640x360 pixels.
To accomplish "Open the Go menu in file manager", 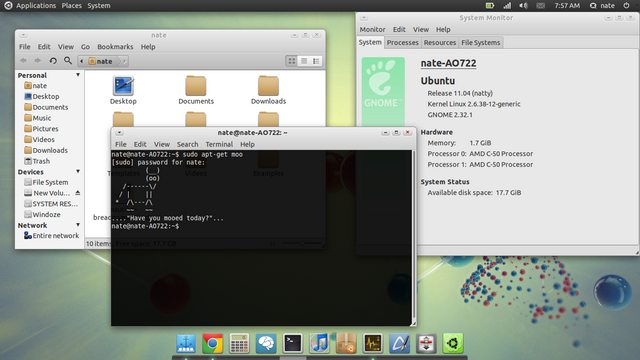I will [85, 47].
